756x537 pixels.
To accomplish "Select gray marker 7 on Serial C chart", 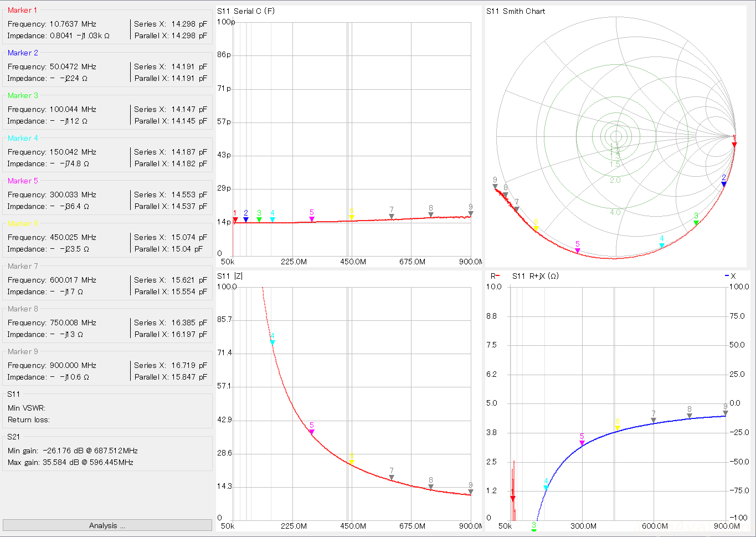I will (392, 217).
